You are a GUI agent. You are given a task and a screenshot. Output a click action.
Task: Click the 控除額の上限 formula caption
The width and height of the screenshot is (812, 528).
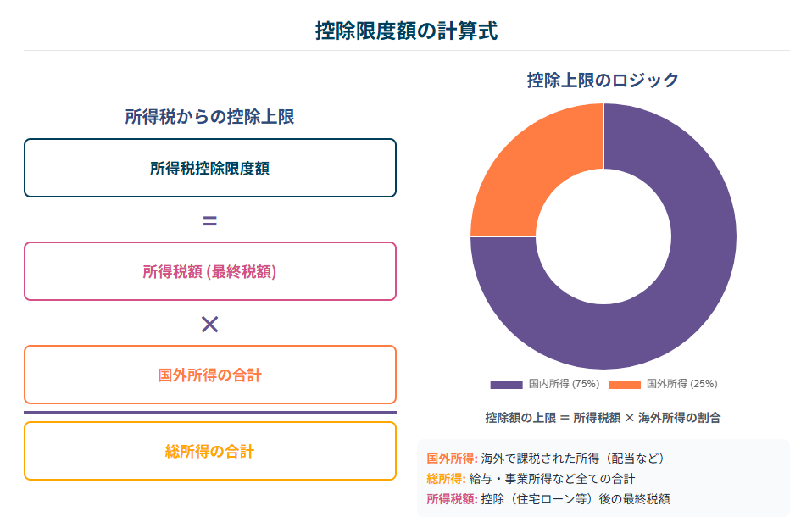coord(603,418)
